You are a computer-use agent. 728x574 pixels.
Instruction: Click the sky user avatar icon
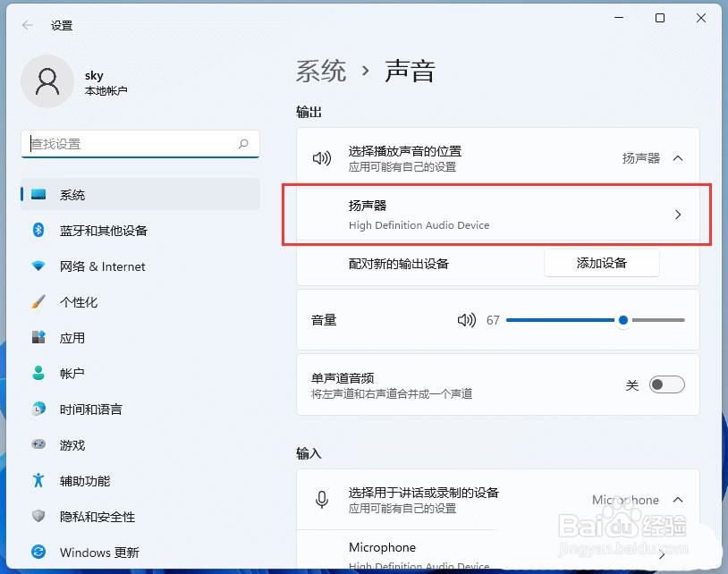[x=47, y=81]
